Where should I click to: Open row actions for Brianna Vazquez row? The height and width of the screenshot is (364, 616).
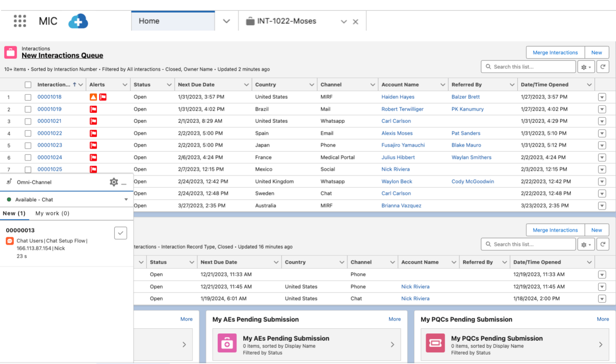pos(602,206)
